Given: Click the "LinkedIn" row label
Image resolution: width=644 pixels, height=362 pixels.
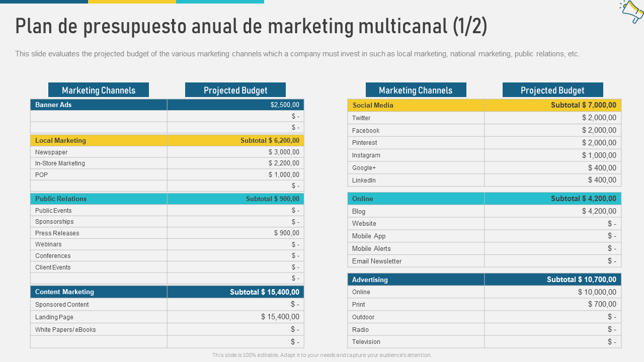Looking at the screenshot, I should pyautogui.click(x=364, y=180).
